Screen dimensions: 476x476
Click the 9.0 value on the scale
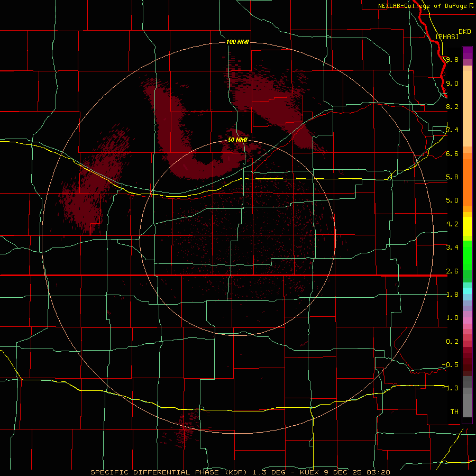(x=452, y=83)
